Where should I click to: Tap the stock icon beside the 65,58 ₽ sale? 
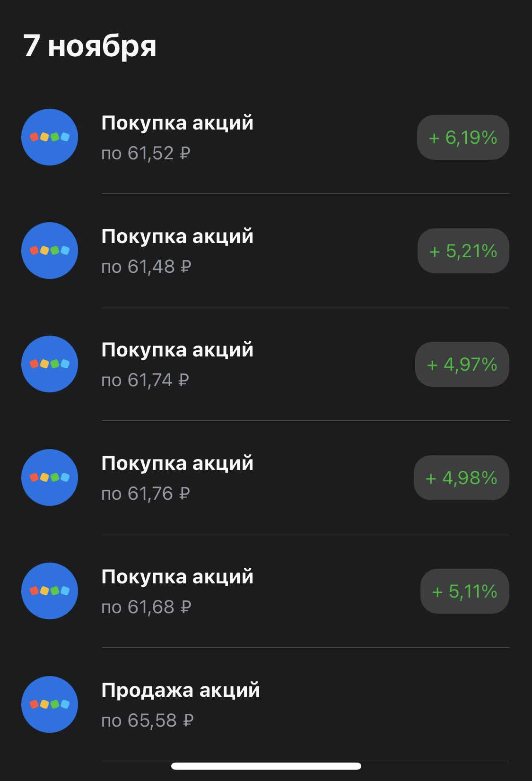[50, 704]
